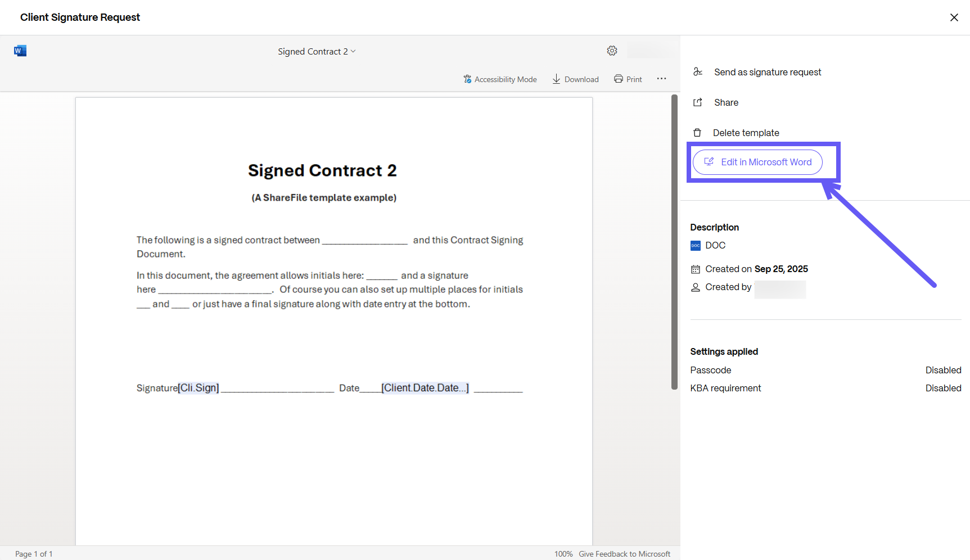
Task: Click the Print printer icon
Action: pyautogui.click(x=619, y=79)
